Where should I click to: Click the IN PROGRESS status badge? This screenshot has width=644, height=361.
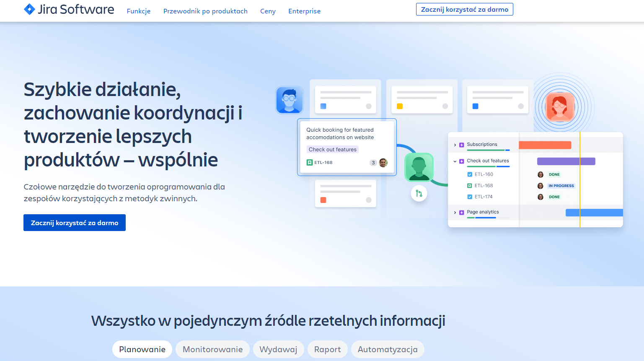click(x=561, y=186)
